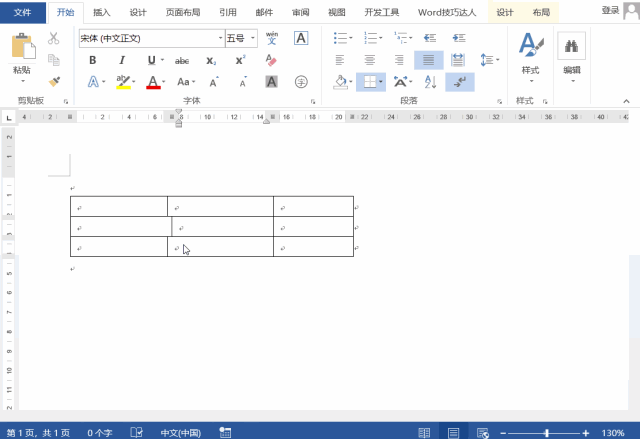
Task: Toggle superscript formatting
Action: [x=240, y=60]
